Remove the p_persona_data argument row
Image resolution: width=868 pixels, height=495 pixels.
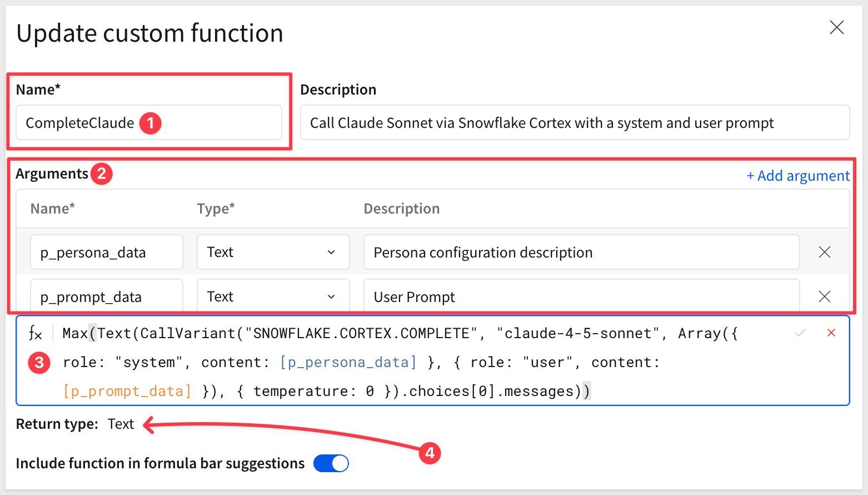pos(824,252)
